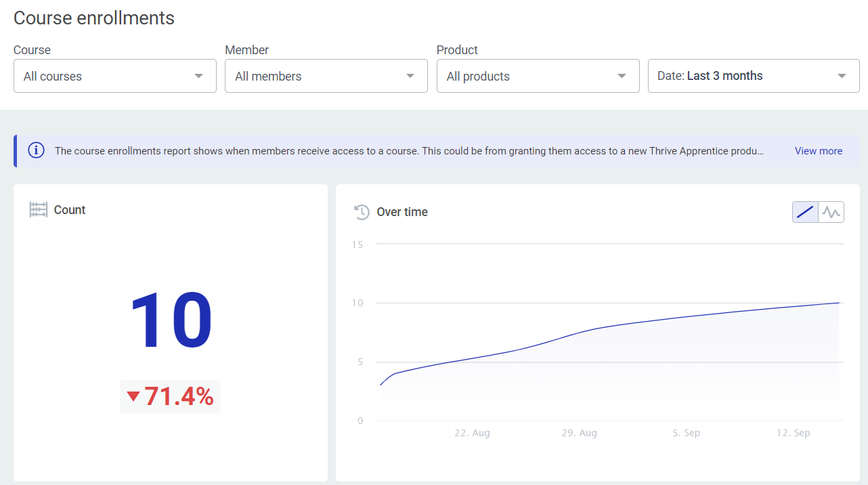The height and width of the screenshot is (485, 868).
Task: Open the All products dropdown
Action: (x=538, y=76)
